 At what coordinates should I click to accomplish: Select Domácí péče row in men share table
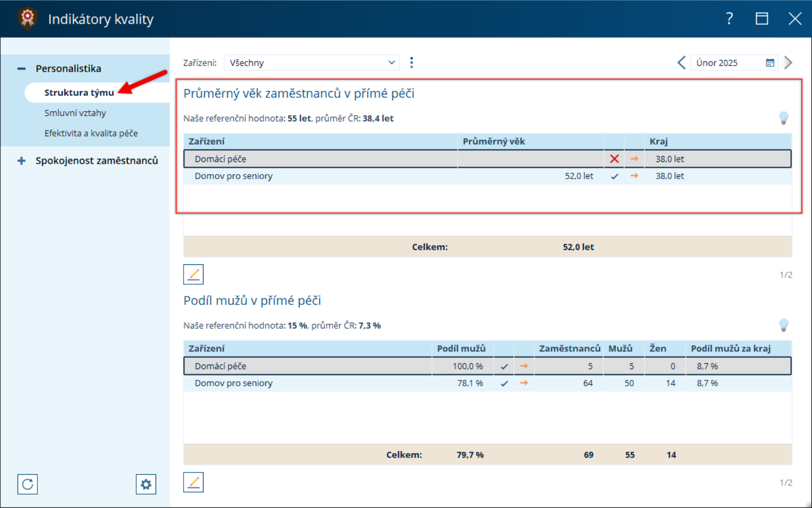[487, 366]
